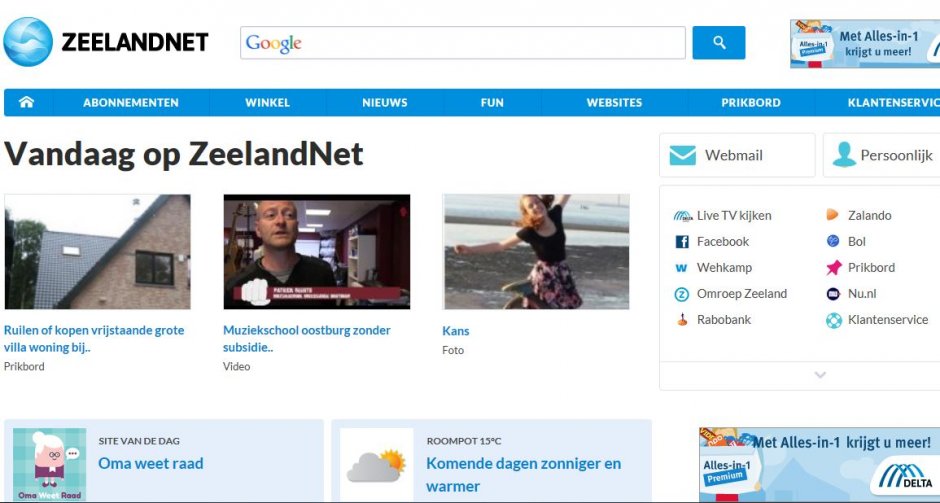Open the Webmail button label
The height and width of the screenshot is (503, 940).
[x=734, y=155]
